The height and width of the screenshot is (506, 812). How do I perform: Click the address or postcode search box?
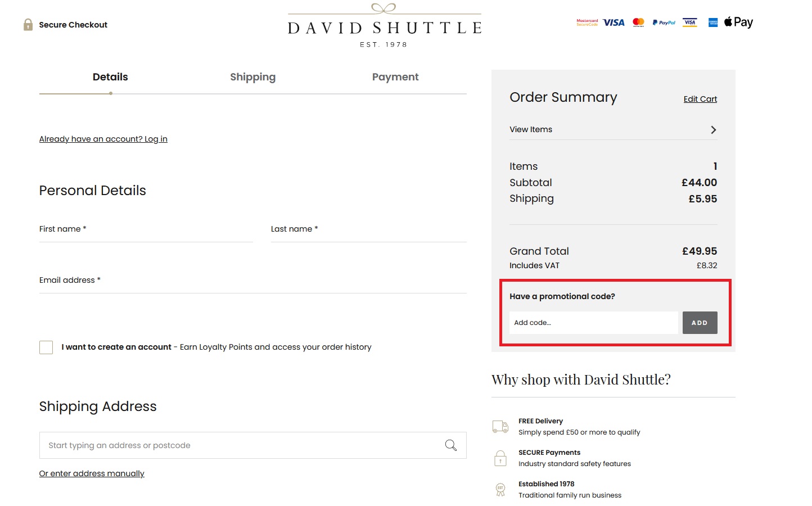[x=253, y=445]
